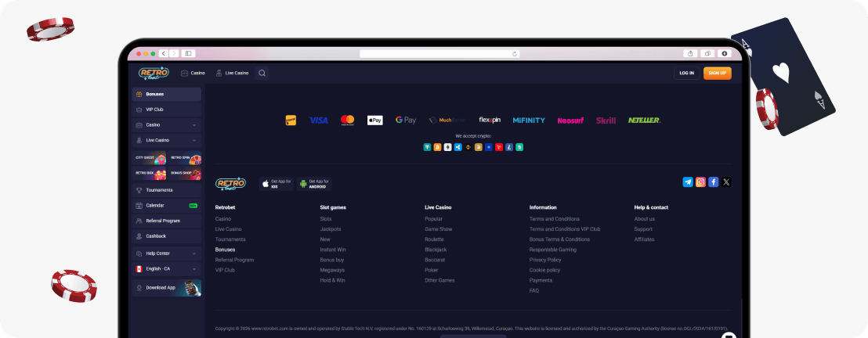Click the MuchBetter payment logo

447,120
